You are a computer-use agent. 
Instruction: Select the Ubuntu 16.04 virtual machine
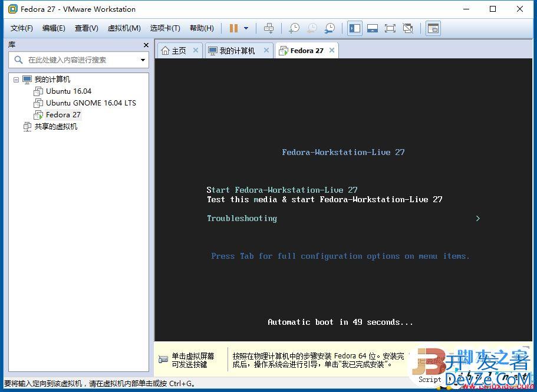pyautogui.click(x=68, y=91)
